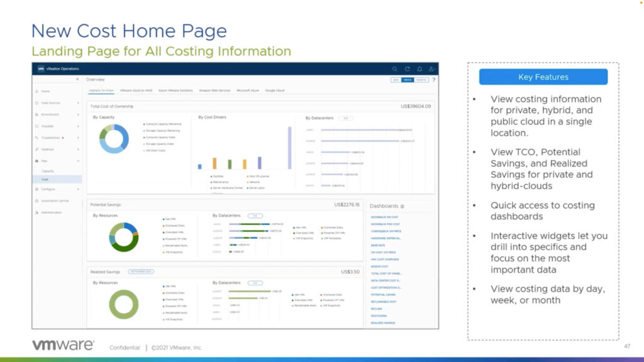The height and width of the screenshot is (362, 644).
Task: Open the notifications bell
Action: pyautogui.click(x=419, y=69)
